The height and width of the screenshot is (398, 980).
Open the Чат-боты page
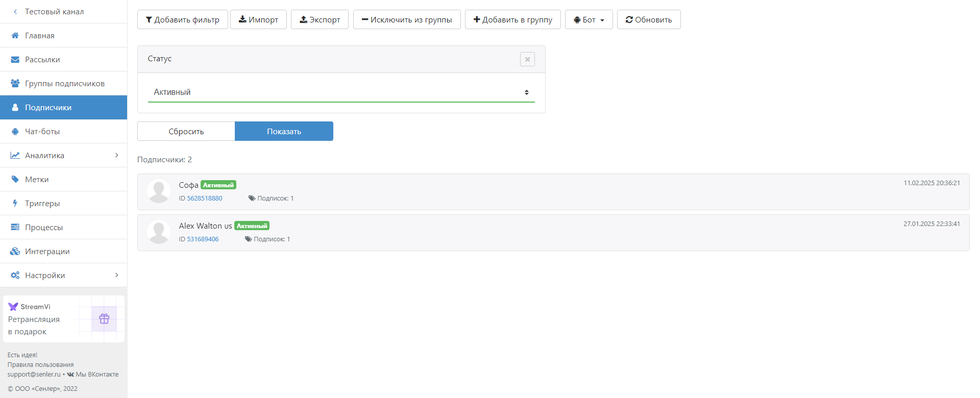tap(42, 132)
